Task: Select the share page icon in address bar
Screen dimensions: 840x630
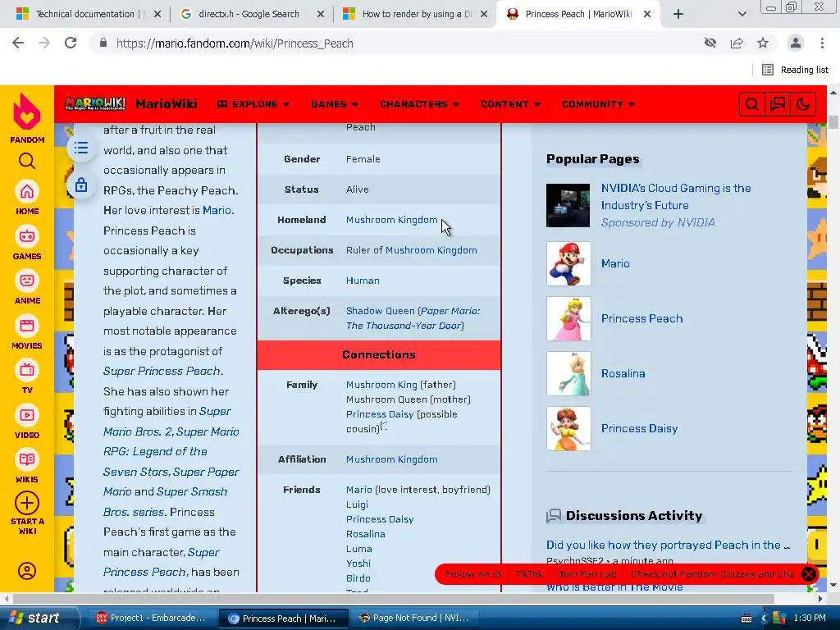Action: coord(737,43)
